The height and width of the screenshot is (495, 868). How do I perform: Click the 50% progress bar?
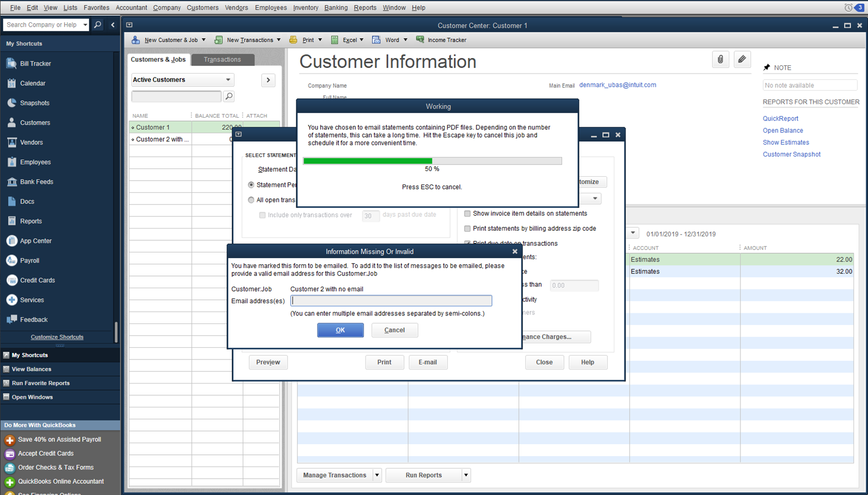click(x=432, y=161)
